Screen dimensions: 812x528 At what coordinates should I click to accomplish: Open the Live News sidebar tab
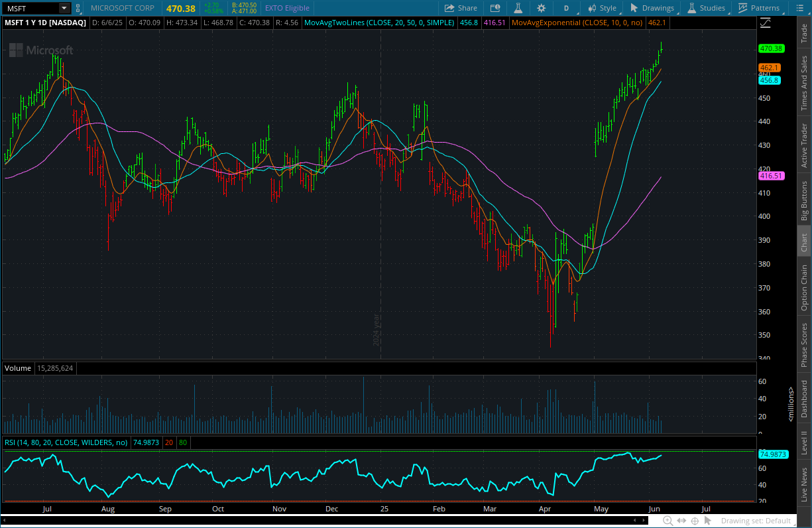(804, 486)
